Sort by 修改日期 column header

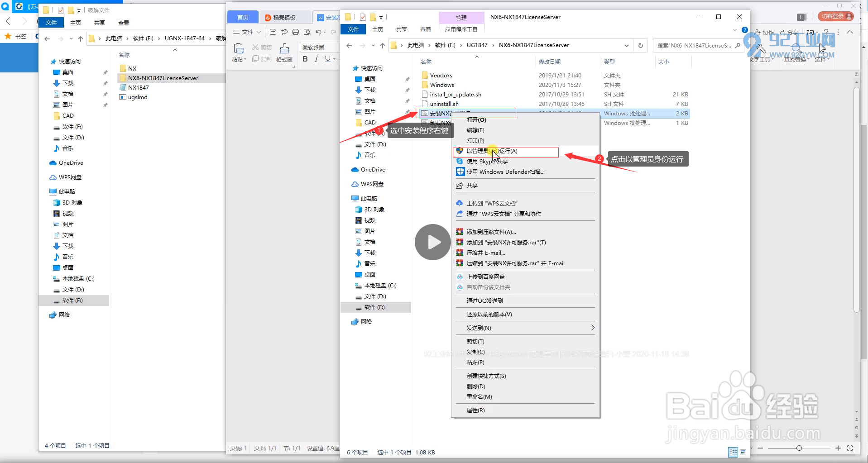(x=549, y=62)
